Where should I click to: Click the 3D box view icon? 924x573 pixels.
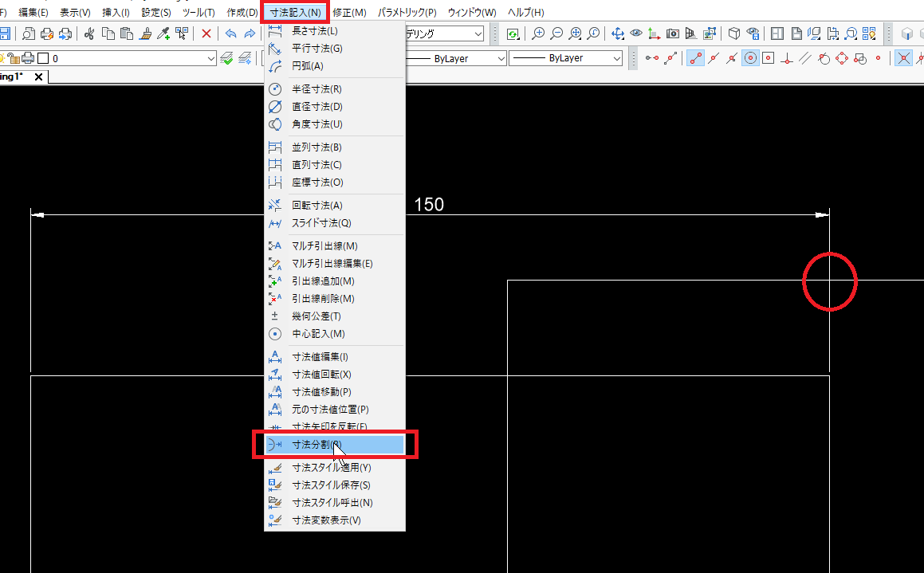click(734, 33)
